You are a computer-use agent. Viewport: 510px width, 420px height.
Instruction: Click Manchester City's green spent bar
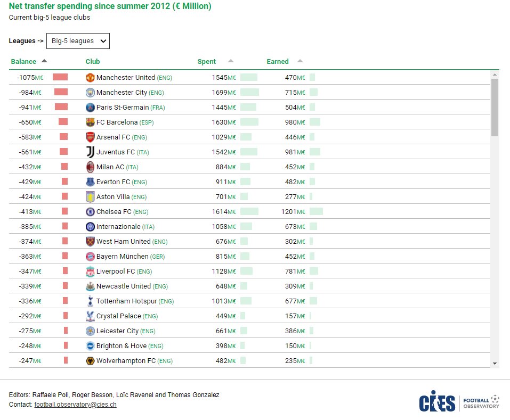click(250, 92)
